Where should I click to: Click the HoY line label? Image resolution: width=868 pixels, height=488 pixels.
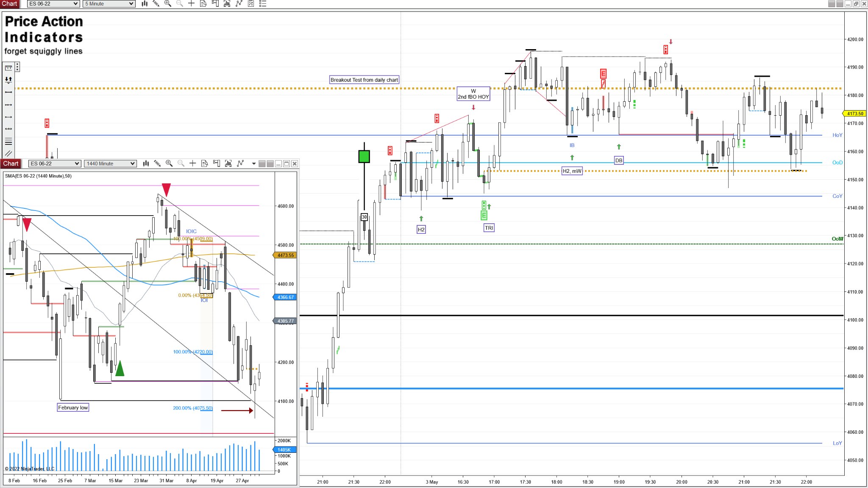coord(837,135)
